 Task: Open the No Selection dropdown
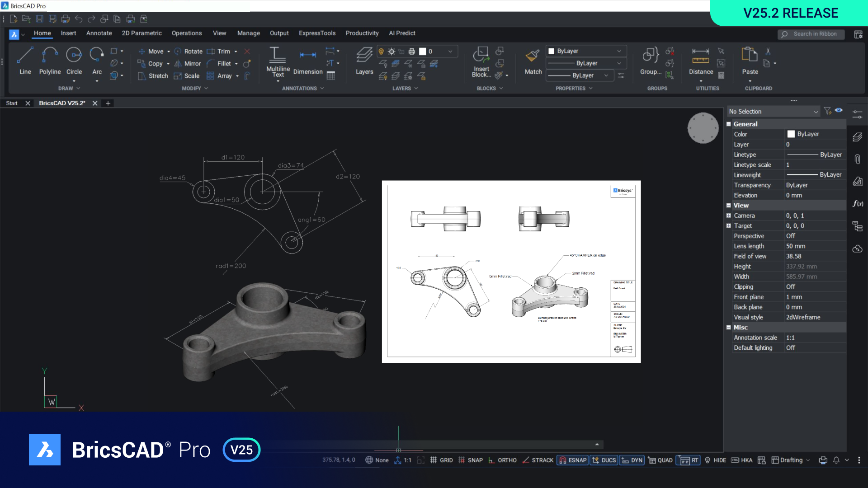coord(774,112)
